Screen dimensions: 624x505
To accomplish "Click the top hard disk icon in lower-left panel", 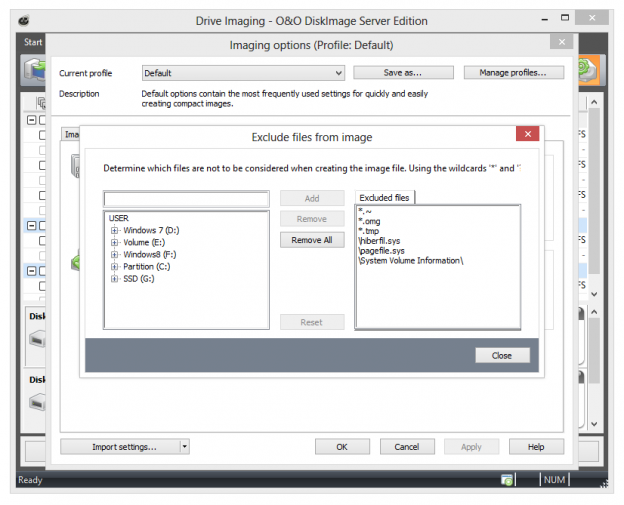I will 35,340.
